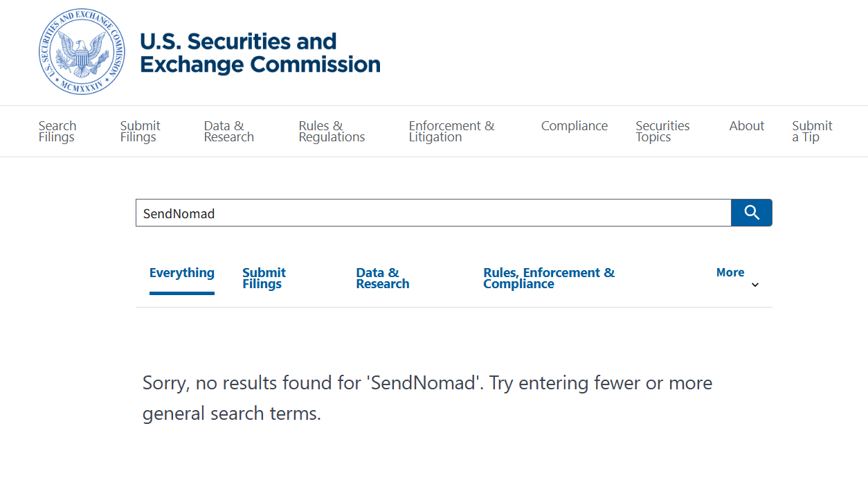Click the chevron under the More label
Image resolution: width=868 pixels, height=487 pixels.
755,284
